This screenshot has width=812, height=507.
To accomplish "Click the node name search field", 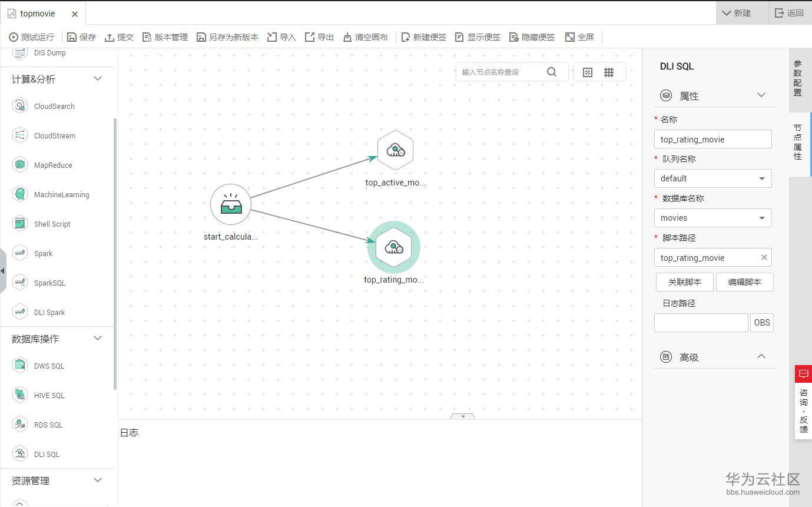I will (501, 72).
